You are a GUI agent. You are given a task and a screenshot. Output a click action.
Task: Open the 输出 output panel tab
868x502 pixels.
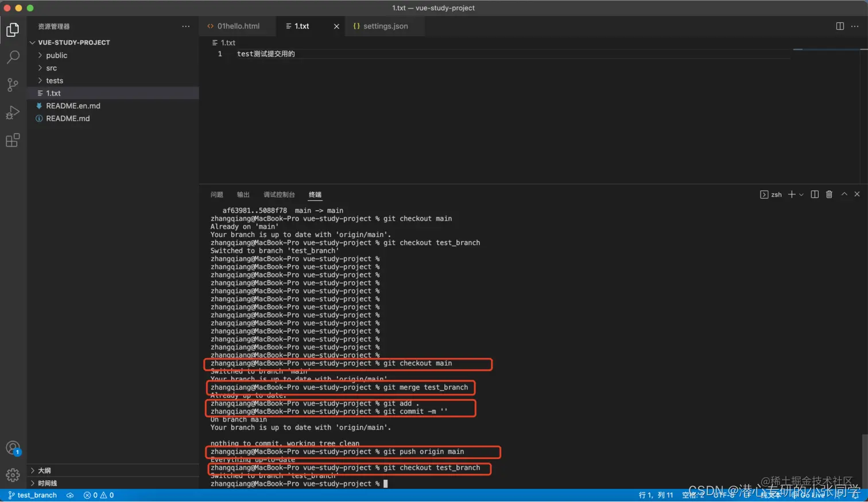(x=243, y=194)
